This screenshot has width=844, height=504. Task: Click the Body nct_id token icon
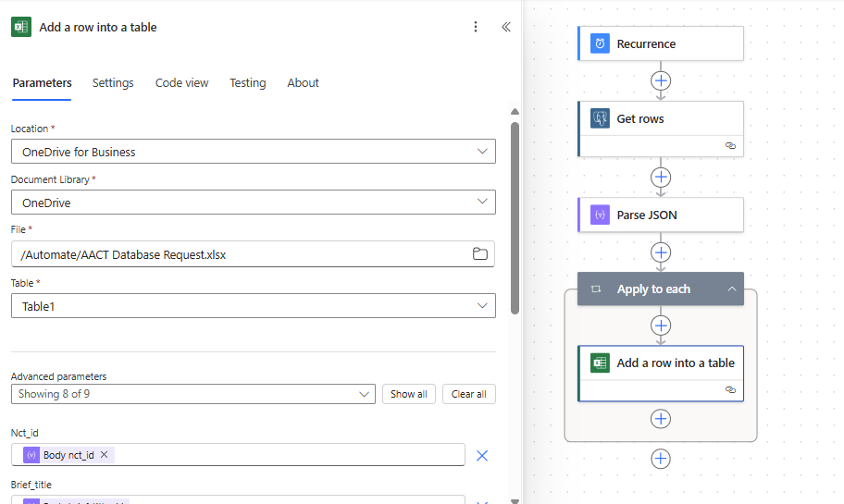(31, 455)
